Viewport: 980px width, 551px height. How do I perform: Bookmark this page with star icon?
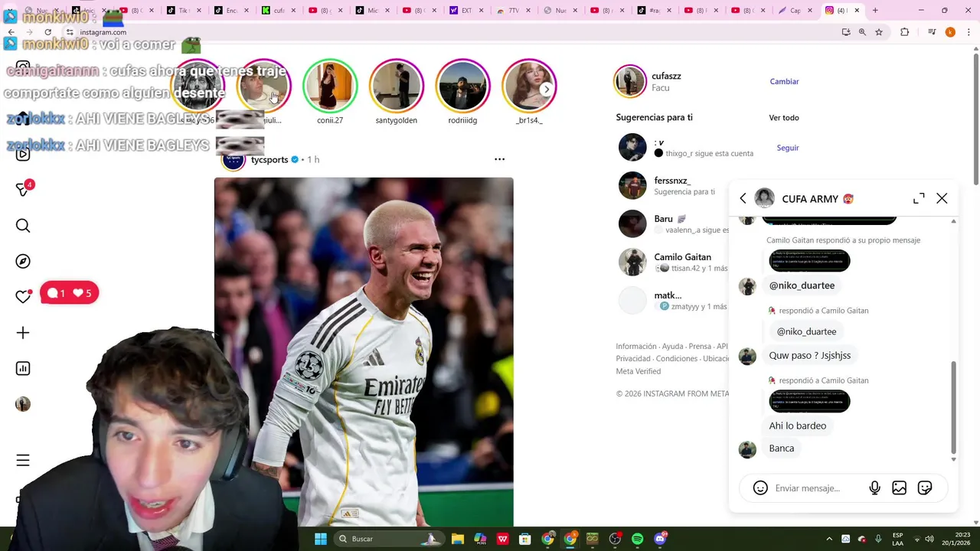879,32
